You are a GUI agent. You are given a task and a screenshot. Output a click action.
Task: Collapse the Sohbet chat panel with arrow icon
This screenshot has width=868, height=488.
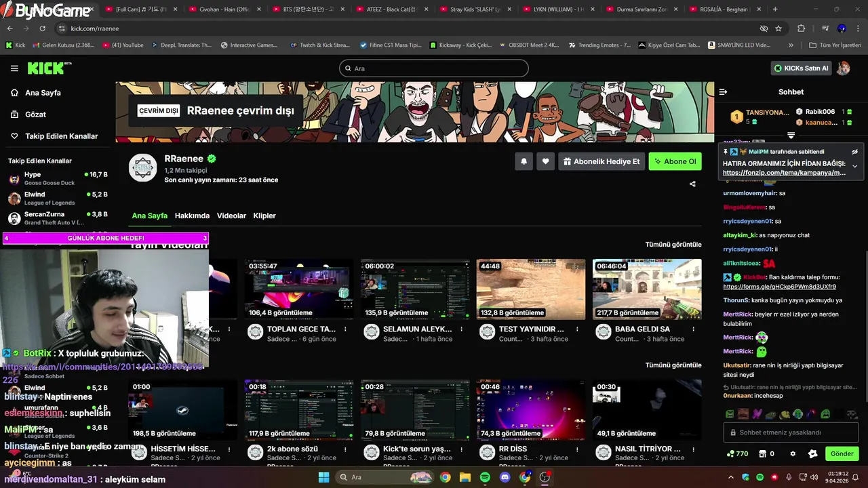coord(723,91)
